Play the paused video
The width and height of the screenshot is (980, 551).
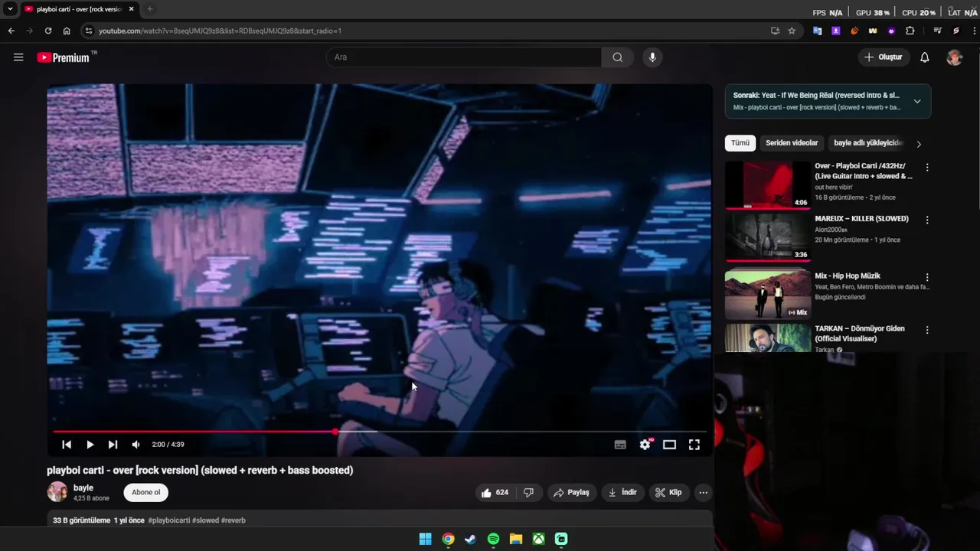click(x=90, y=445)
